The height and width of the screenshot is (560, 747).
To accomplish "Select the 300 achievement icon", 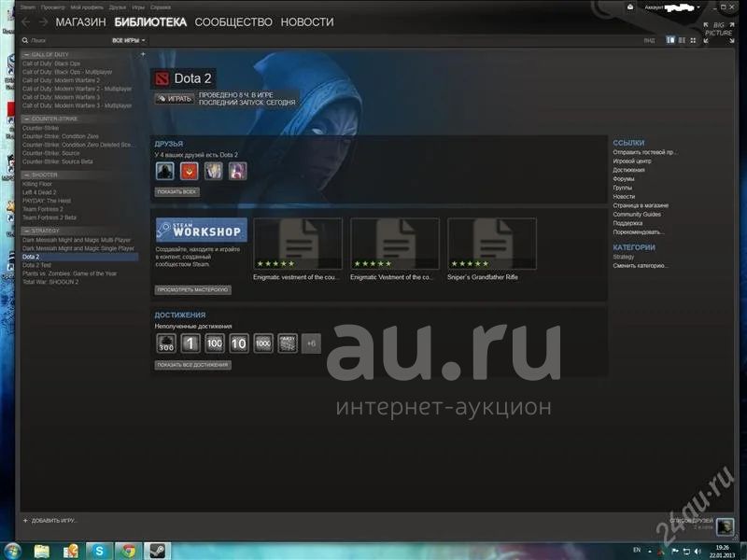I will click(x=166, y=343).
